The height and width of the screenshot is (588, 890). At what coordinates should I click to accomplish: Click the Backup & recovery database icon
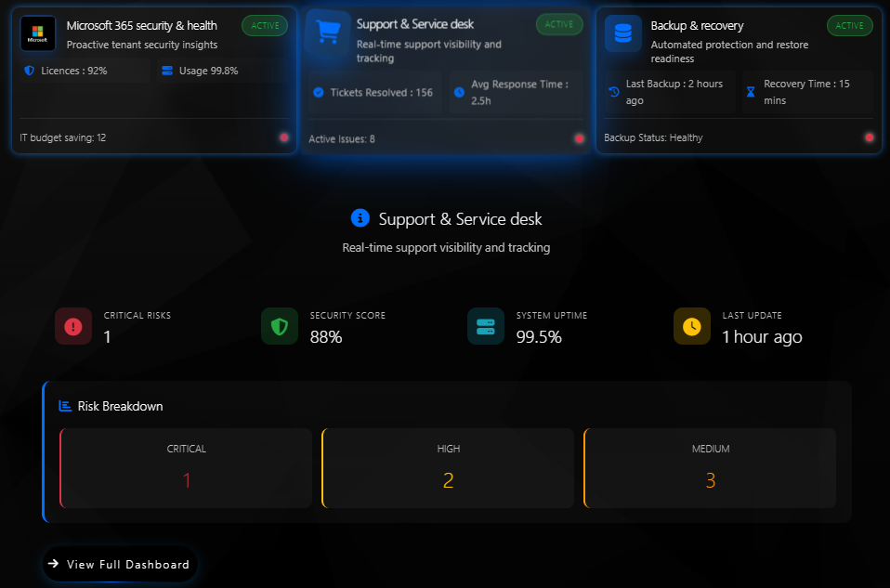622,33
